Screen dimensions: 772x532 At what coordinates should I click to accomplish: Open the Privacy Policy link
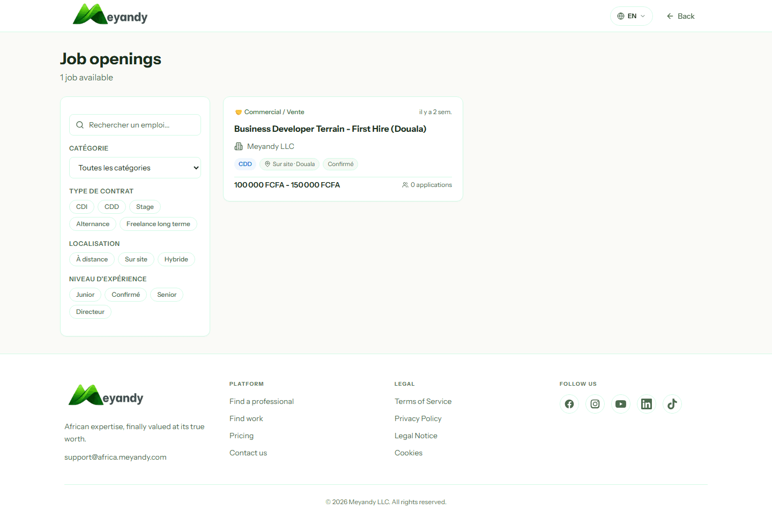point(418,418)
